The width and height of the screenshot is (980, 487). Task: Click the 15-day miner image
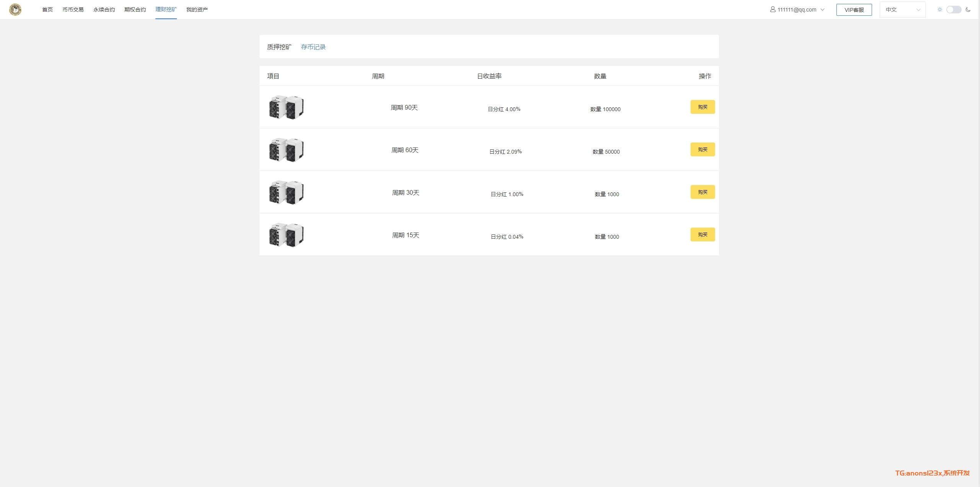[286, 235]
